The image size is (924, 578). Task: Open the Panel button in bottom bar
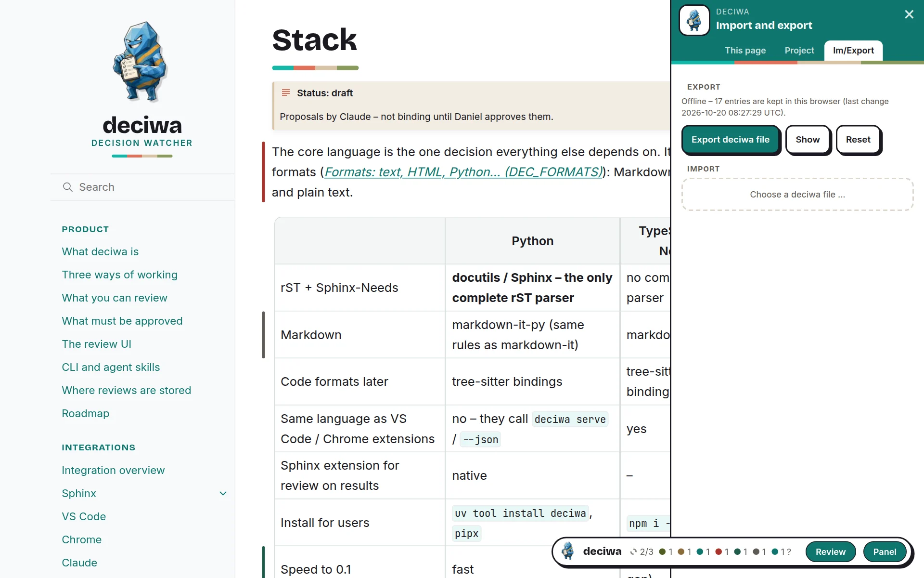(885, 552)
